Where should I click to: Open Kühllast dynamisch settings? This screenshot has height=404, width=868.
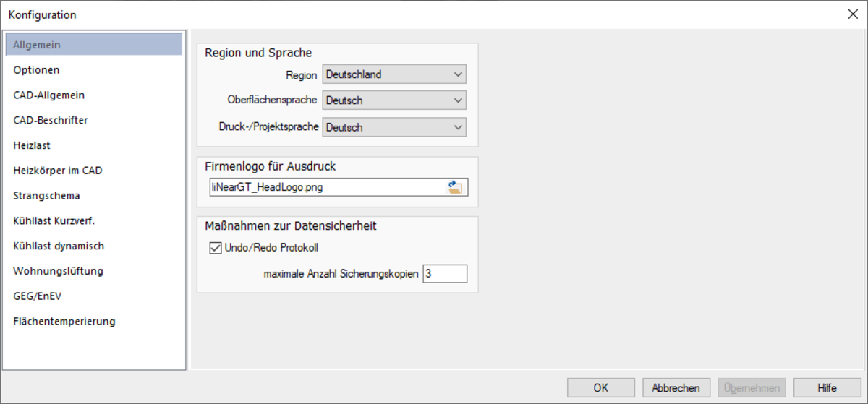pyautogui.click(x=94, y=246)
